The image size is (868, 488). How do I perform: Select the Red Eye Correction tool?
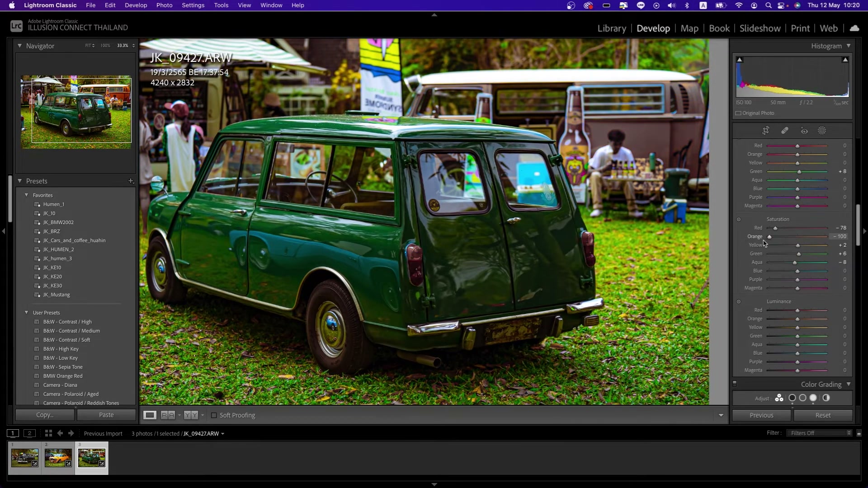(x=804, y=131)
